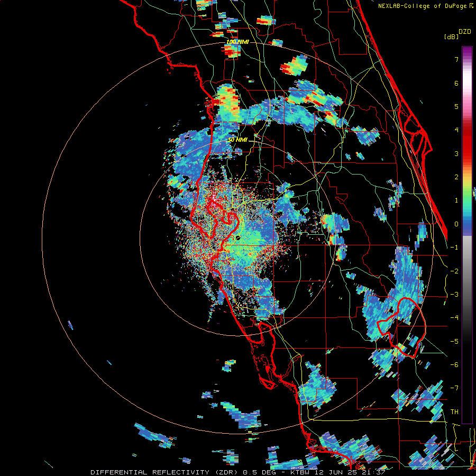Click the -4 value on the scale
Image resolution: width=476 pixels, height=476 pixels.
pos(454,318)
